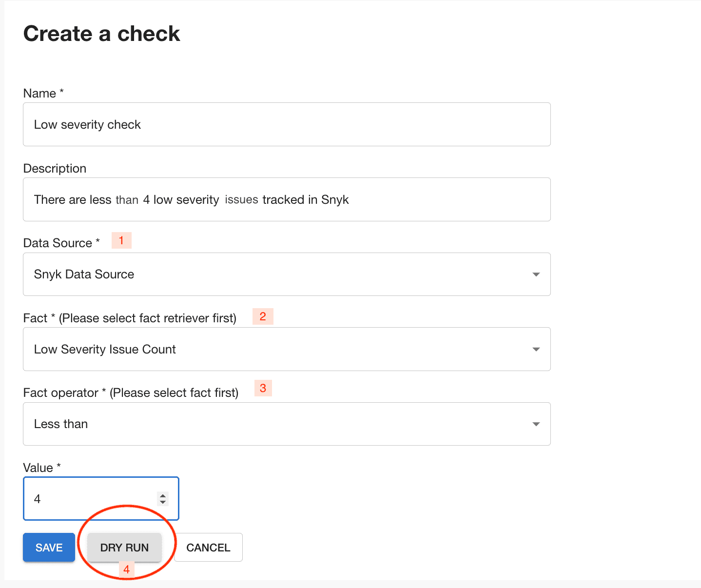The height and width of the screenshot is (588, 701).
Task: Click the Value stepper arrows
Action: pyautogui.click(x=163, y=499)
